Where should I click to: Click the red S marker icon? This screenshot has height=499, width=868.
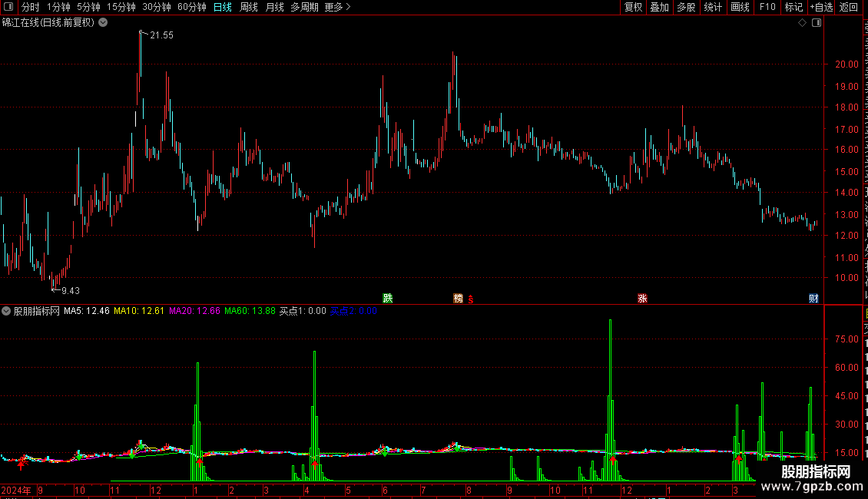tap(471, 299)
